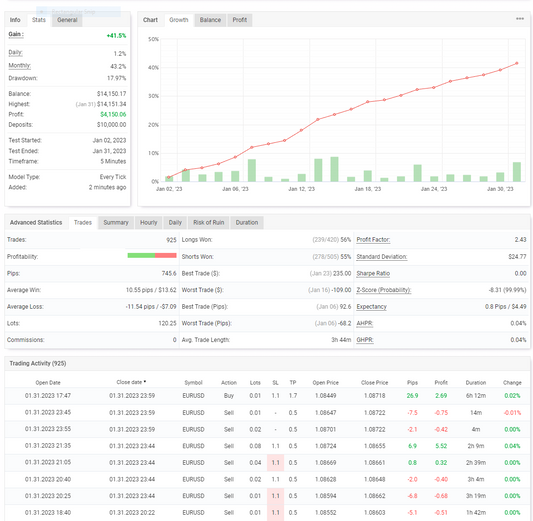Click the first green bar at Jan 02
533x521 pixels.
pos(169,179)
